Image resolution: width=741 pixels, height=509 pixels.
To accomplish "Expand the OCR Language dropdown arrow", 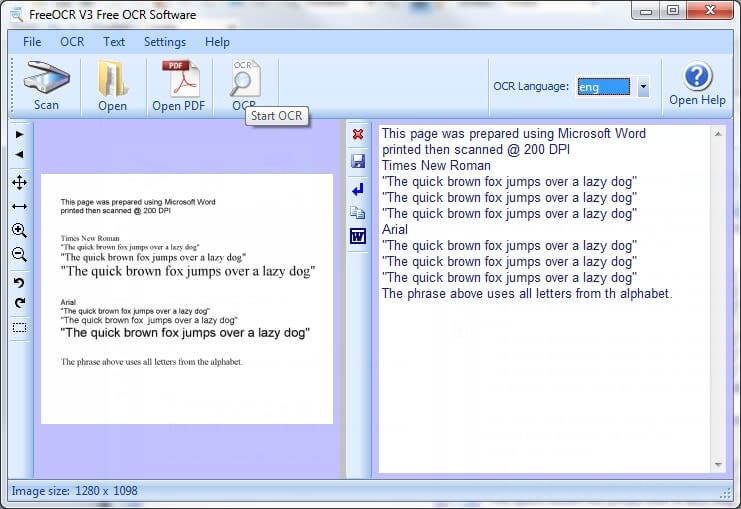I will [642, 87].
